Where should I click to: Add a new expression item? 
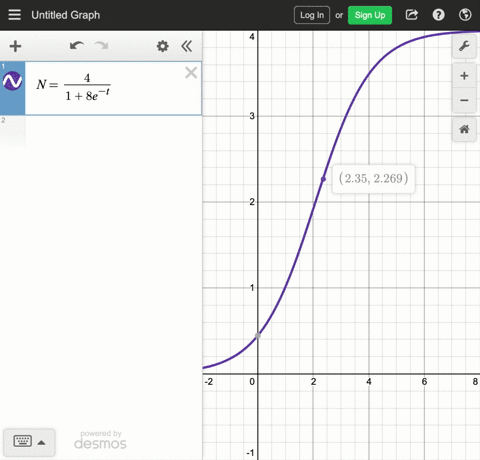(x=15, y=46)
